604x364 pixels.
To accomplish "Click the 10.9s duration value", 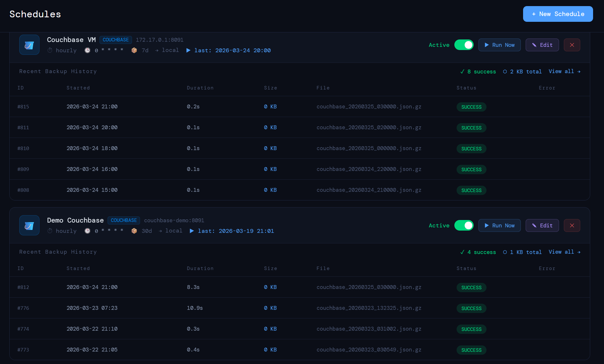I will [195, 308].
